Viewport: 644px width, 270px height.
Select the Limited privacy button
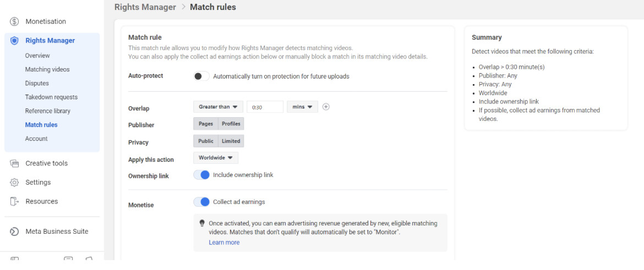231,141
